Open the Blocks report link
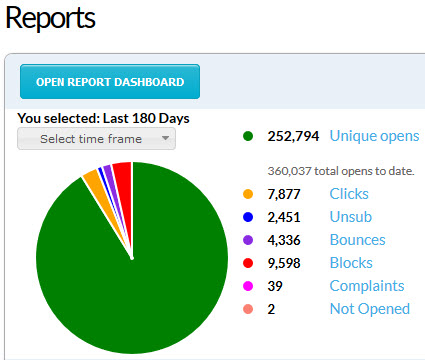 coord(351,263)
